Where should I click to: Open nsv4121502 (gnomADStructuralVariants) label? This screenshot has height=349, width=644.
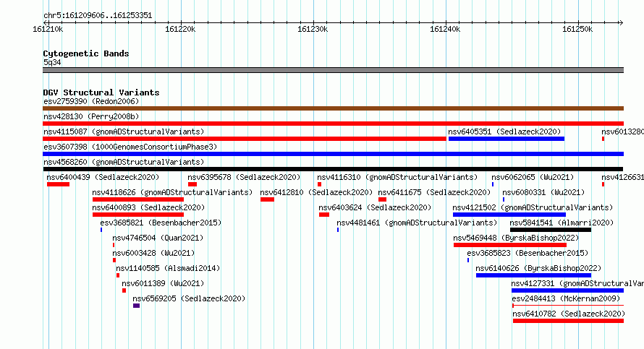pos(533,207)
